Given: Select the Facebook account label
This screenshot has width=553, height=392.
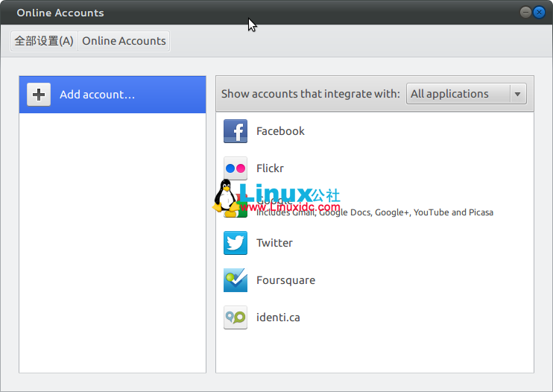Looking at the screenshot, I should coord(280,131).
